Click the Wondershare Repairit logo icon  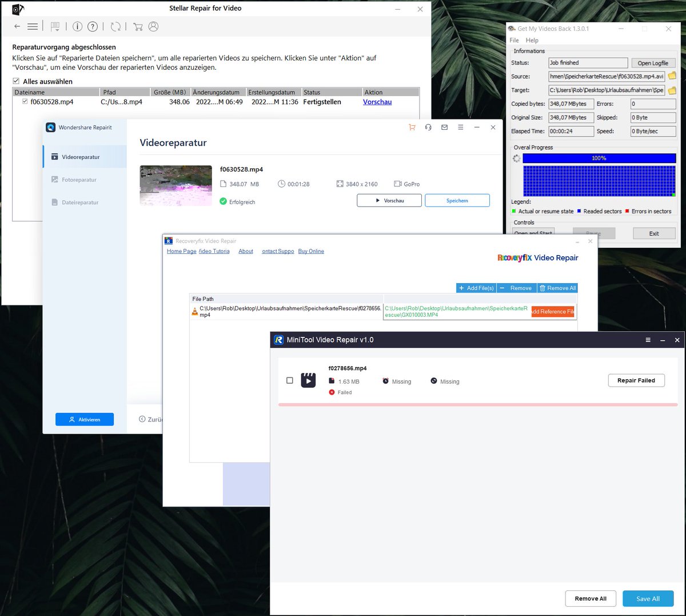[50, 128]
